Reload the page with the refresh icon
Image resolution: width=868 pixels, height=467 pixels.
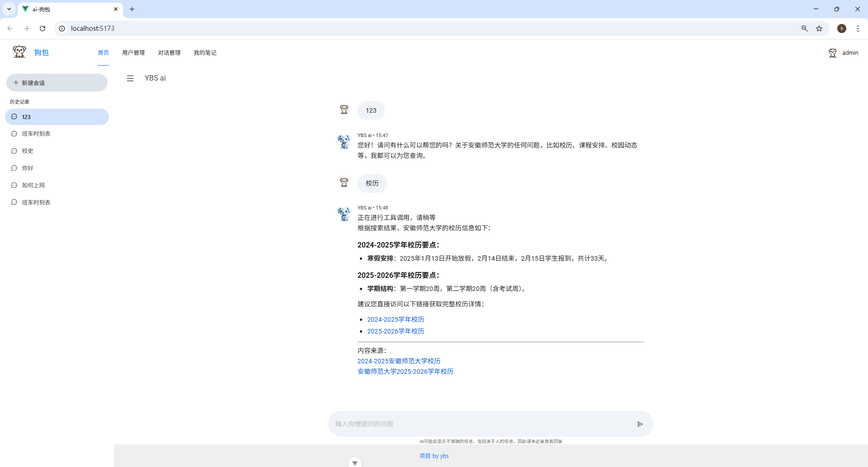[42, 28]
